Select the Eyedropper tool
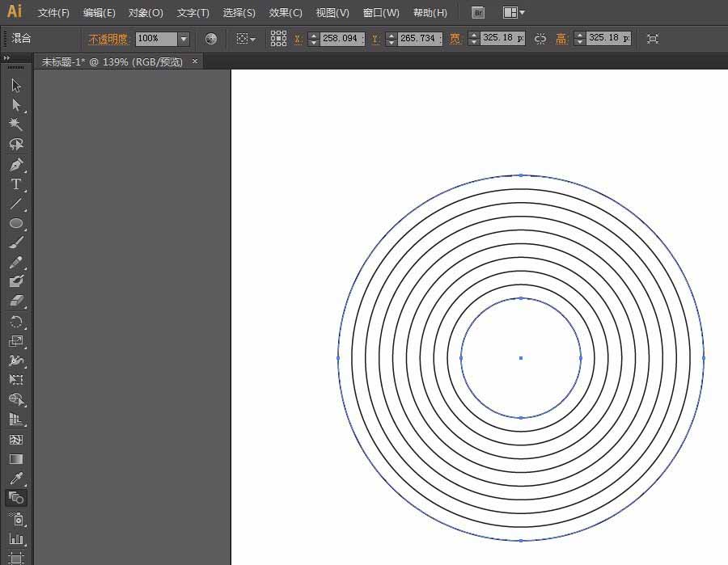 click(x=16, y=479)
